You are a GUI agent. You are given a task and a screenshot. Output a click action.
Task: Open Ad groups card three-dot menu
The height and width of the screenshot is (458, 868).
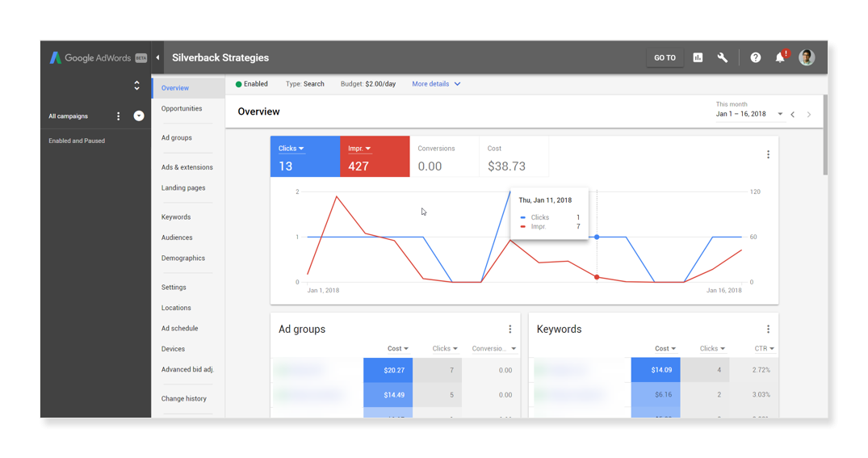[509, 329]
